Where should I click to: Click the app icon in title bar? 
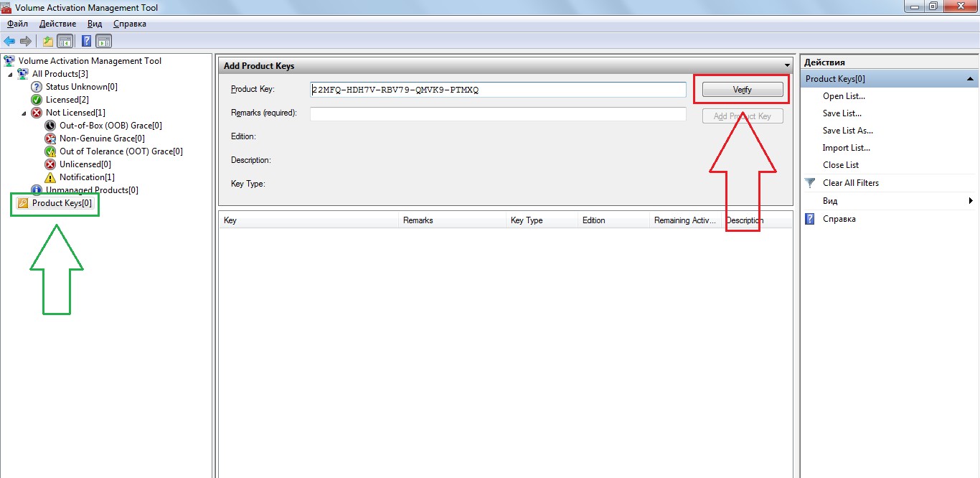[6, 7]
